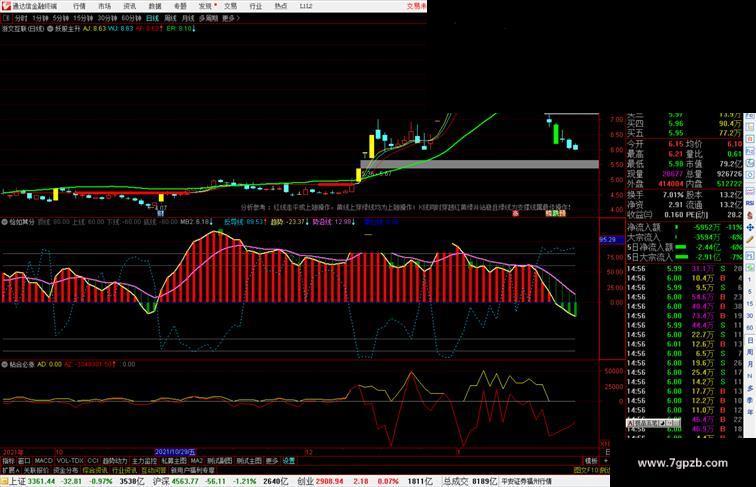Image resolution: width=756 pixels, height=487 pixels.
Task: Select the 月线 period tab
Action: point(188,18)
